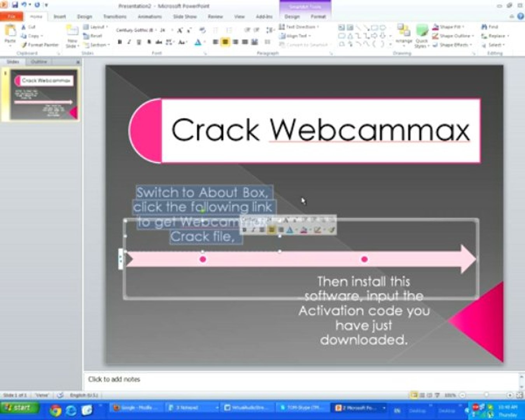The width and height of the screenshot is (525, 420).
Task: Click the PowerPoint Help question mark icon
Action: [520, 16]
